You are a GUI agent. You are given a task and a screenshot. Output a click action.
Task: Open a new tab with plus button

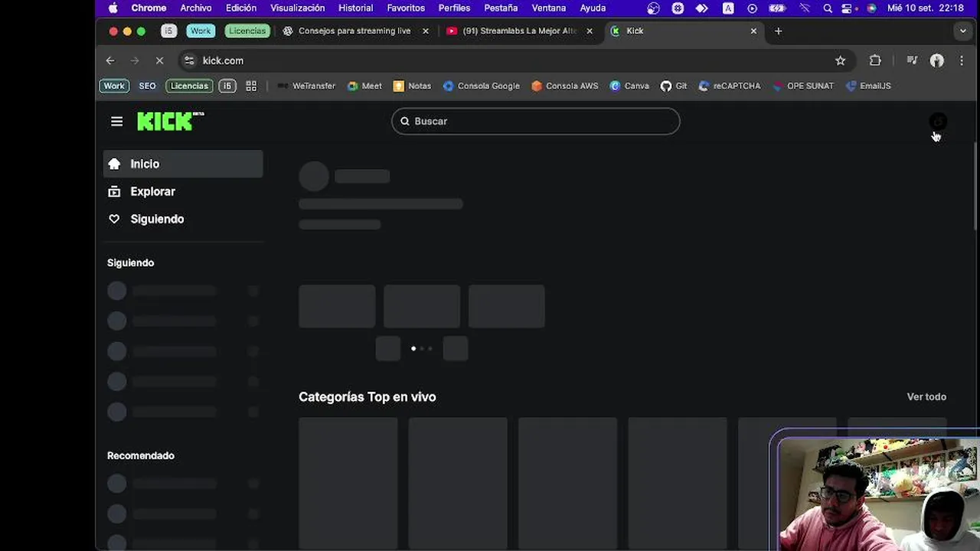point(778,31)
